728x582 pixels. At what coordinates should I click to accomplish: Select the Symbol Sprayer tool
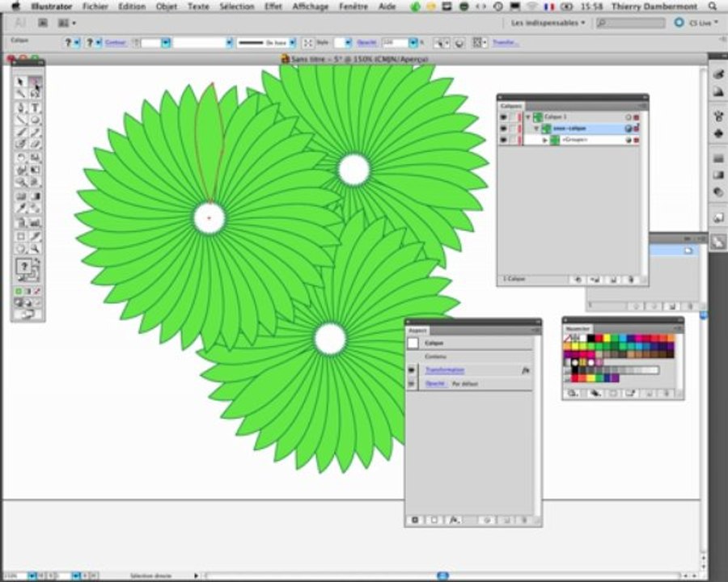[x=20, y=223]
